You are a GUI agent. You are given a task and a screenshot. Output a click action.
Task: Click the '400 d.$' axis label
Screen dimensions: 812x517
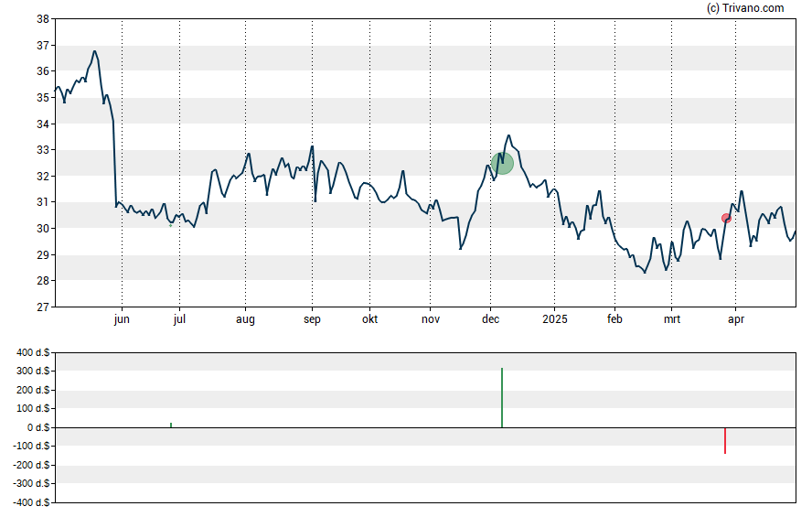[x=33, y=352]
